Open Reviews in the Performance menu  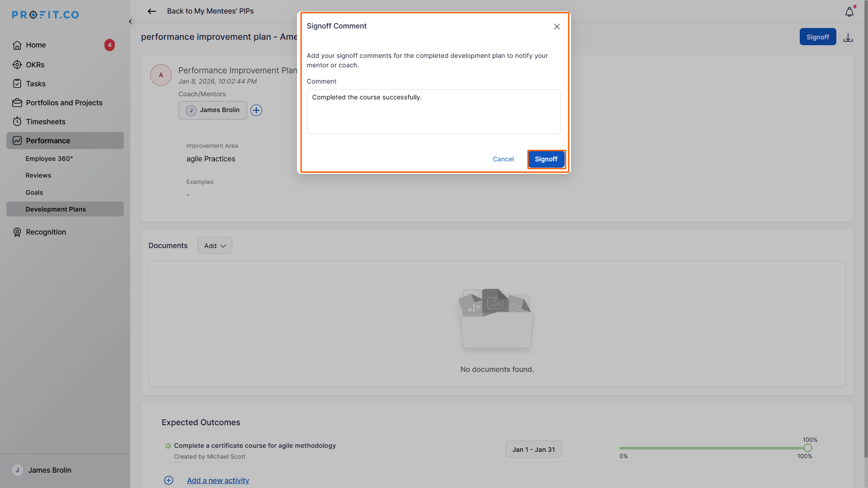click(38, 175)
